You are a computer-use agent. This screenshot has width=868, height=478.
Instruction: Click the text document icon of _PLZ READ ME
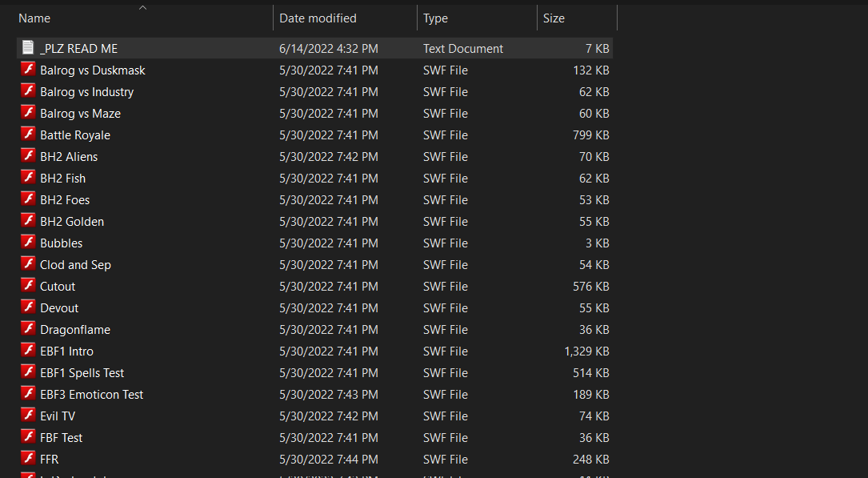(x=29, y=48)
